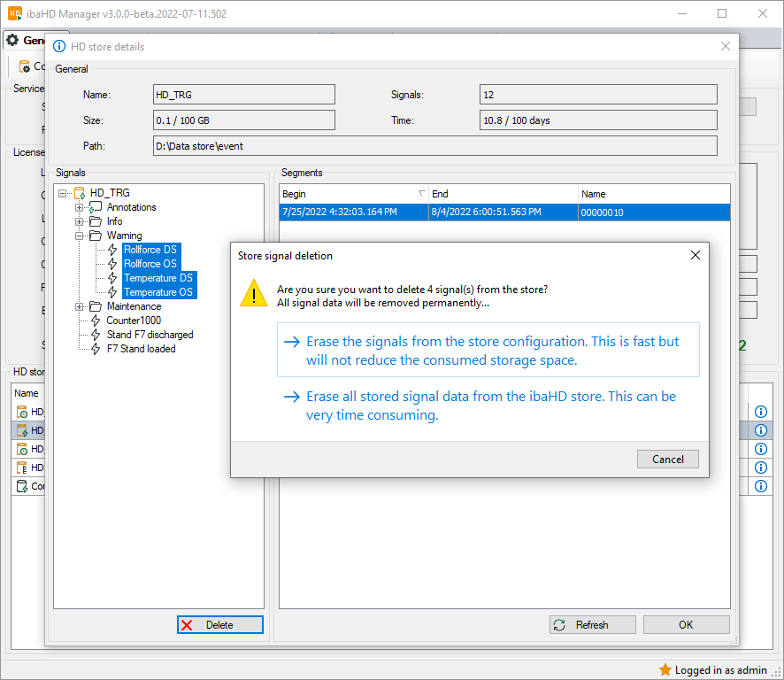Collapse the HD_TRG root tree node
The height and width of the screenshot is (680, 784).
click(x=63, y=193)
